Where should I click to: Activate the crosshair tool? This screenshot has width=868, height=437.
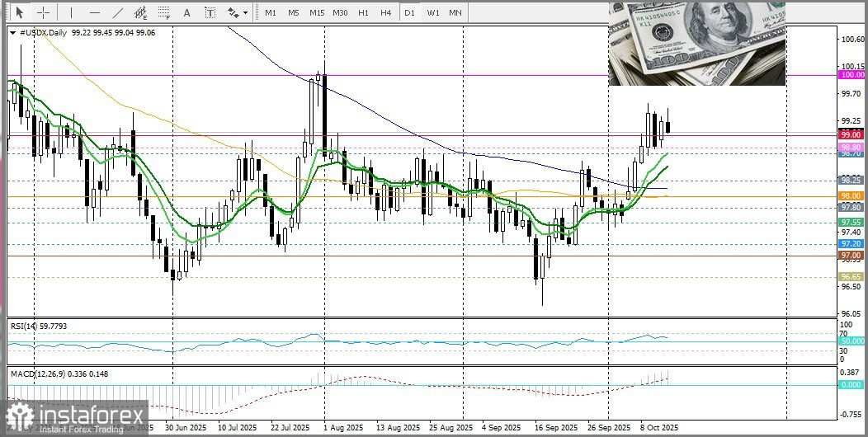43,12
